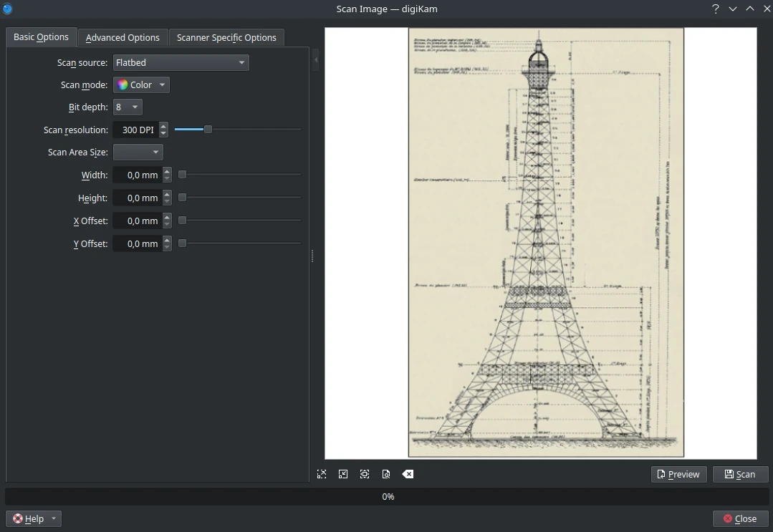Generate a preview using the Preview button

[678, 474]
